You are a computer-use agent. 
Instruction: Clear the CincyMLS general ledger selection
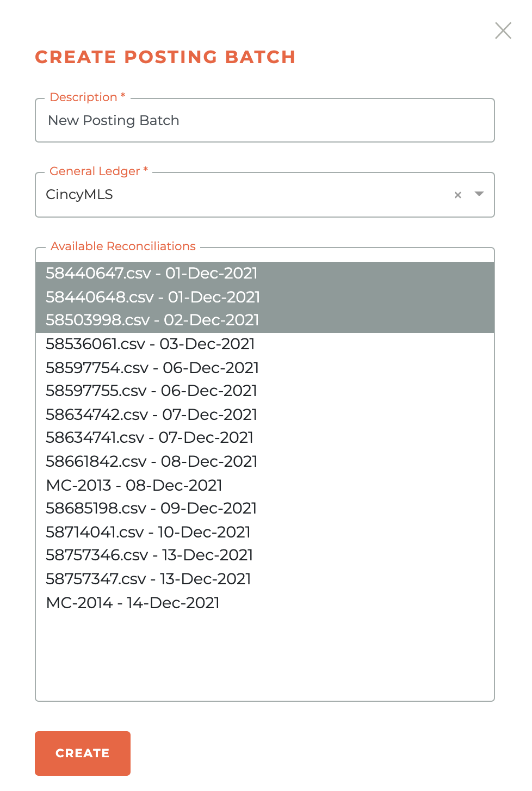(457, 194)
